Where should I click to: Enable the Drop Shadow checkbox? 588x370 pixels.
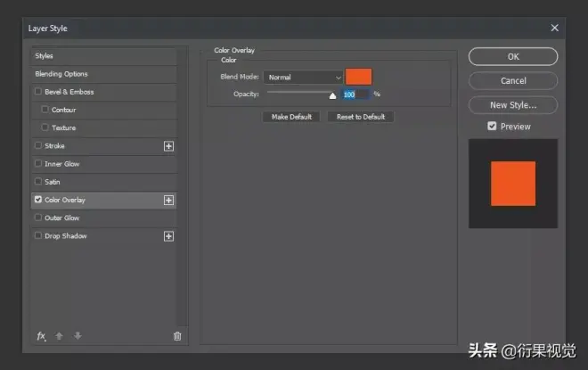[x=38, y=235]
